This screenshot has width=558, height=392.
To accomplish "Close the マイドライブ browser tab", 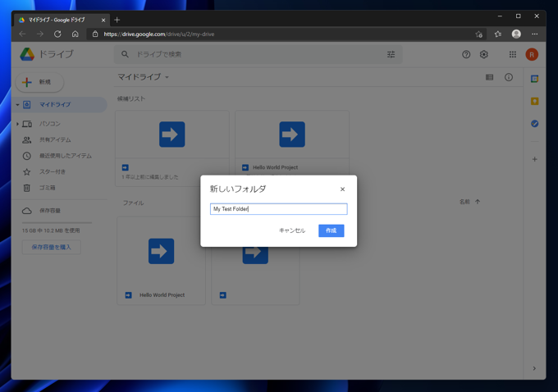I will [x=103, y=21].
